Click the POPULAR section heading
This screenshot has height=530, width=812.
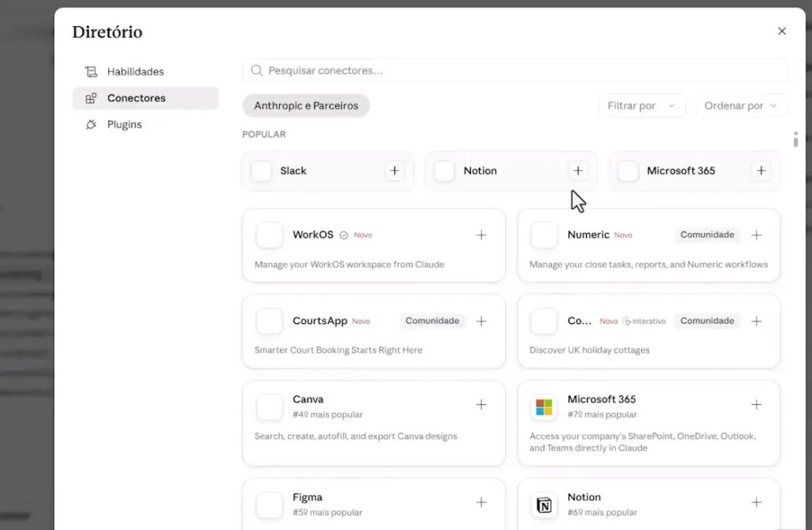pyautogui.click(x=264, y=134)
